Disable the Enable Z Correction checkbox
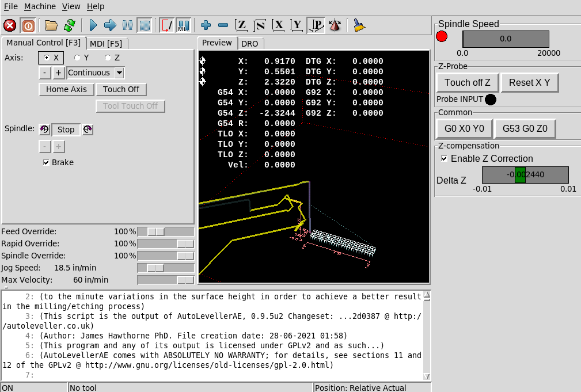581x392 pixels. point(444,159)
